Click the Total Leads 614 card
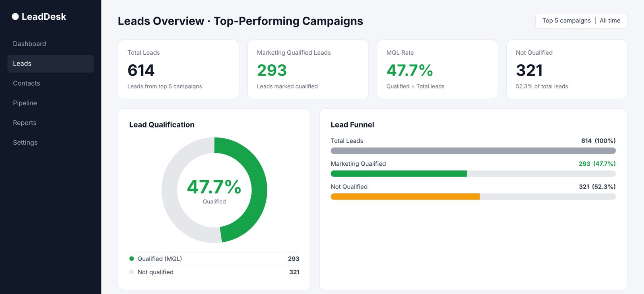Screen dimensions: 644x294 tap(178, 69)
